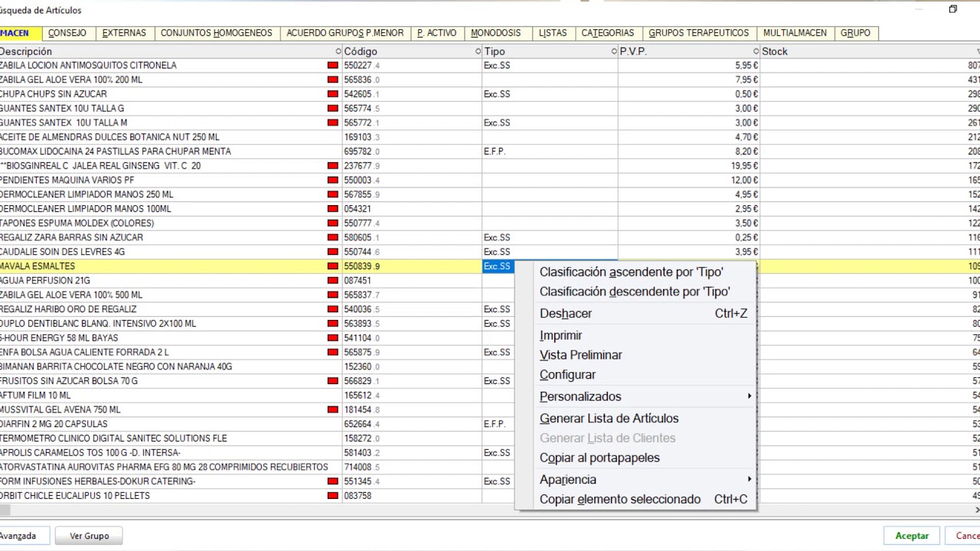Image resolution: width=980 pixels, height=551 pixels.
Task: Select Copiar al portapapeles
Action: pos(599,458)
